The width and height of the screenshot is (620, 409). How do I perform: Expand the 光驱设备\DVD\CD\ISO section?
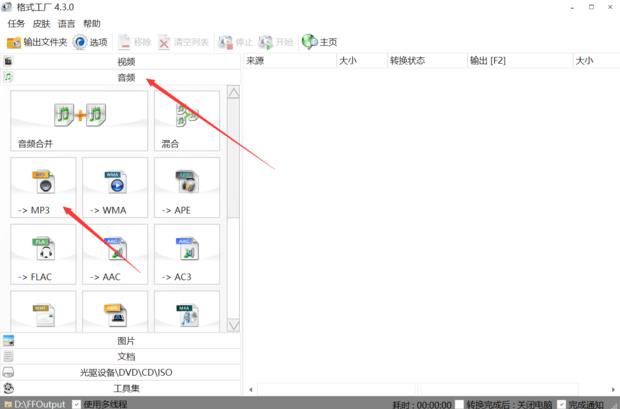(x=125, y=372)
